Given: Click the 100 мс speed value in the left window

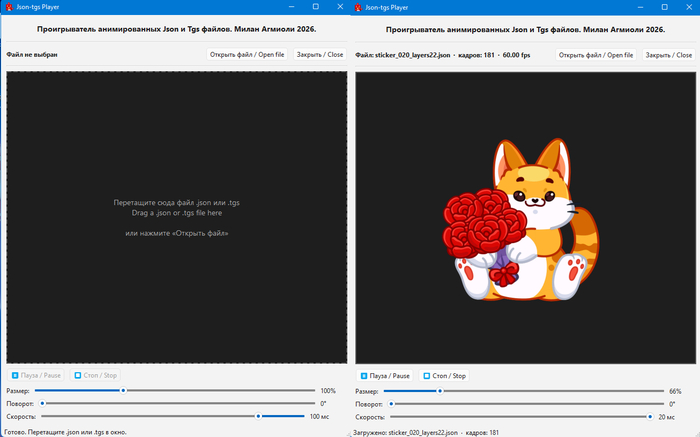Looking at the screenshot, I should point(319,416).
